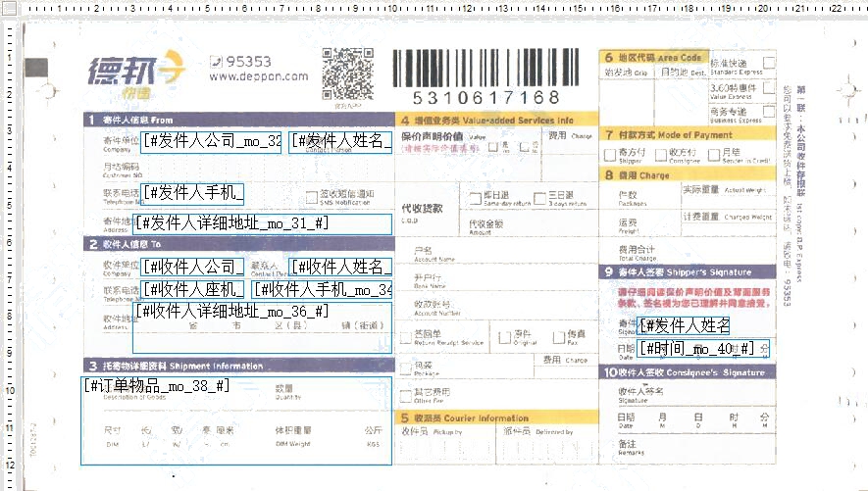Click the QR code on the waybill
Image resolution: width=868 pixels, height=491 pixels.
[x=348, y=74]
